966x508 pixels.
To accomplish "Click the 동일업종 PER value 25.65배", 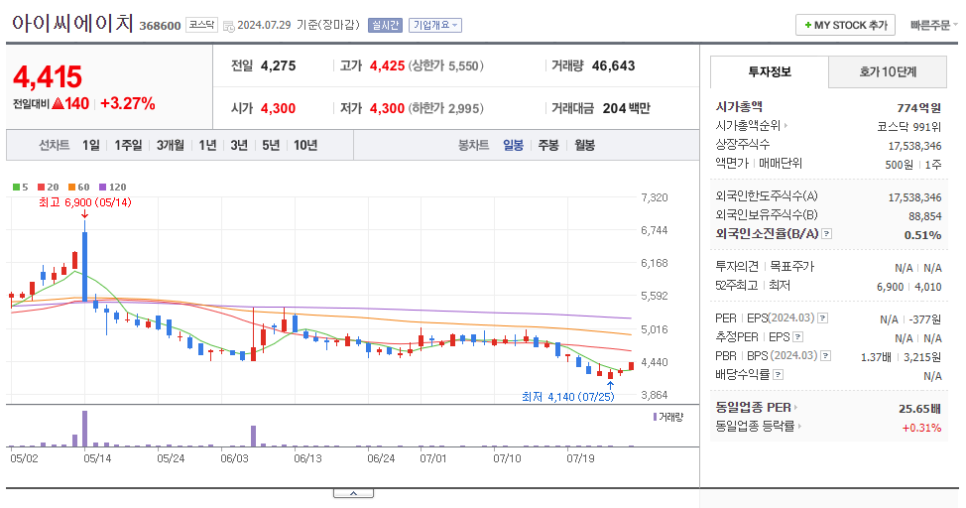I will click(919, 408).
